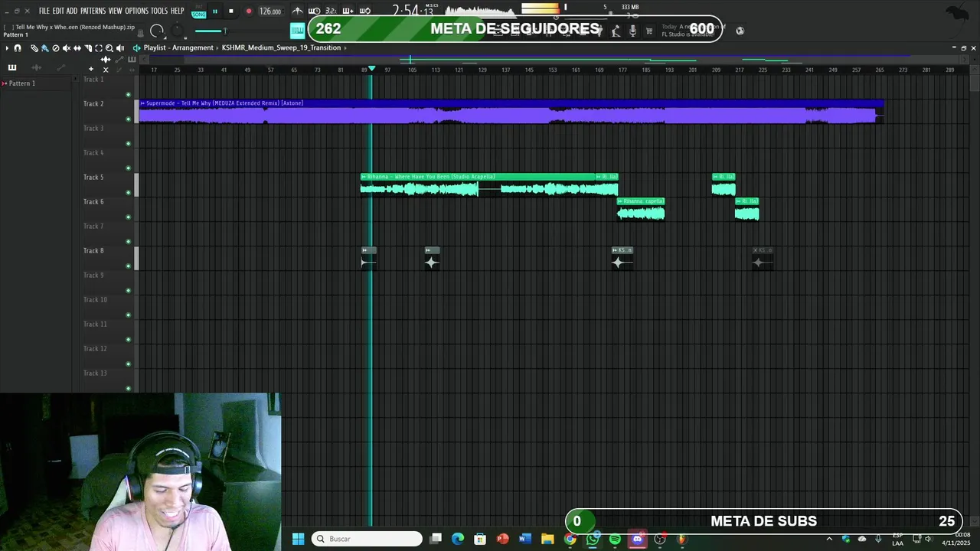Toggle the metronome icon
Screen dimensions: 980x551
298,11
